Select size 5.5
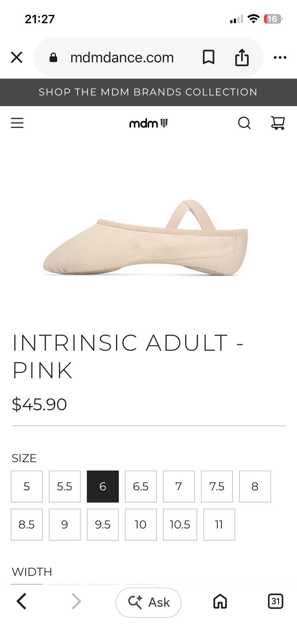This screenshot has height=644, width=297. 65,486
